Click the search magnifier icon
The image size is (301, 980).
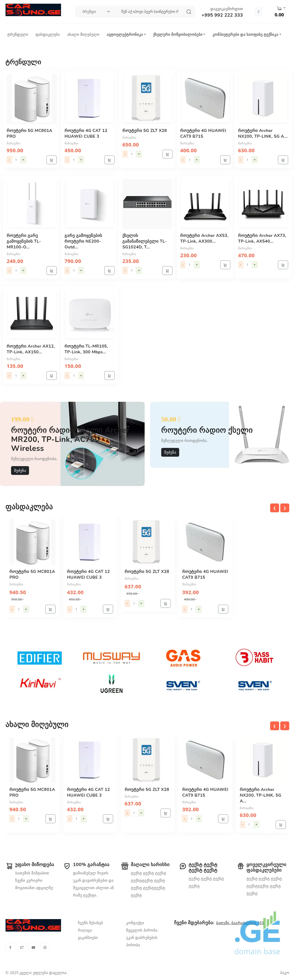click(189, 12)
